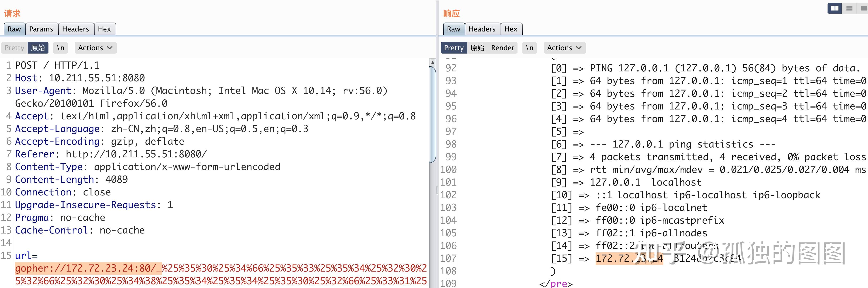Select side-by-side split layout icon
Image resolution: width=868 pixels, height=288 pixels.
click(x=835, y=8)
